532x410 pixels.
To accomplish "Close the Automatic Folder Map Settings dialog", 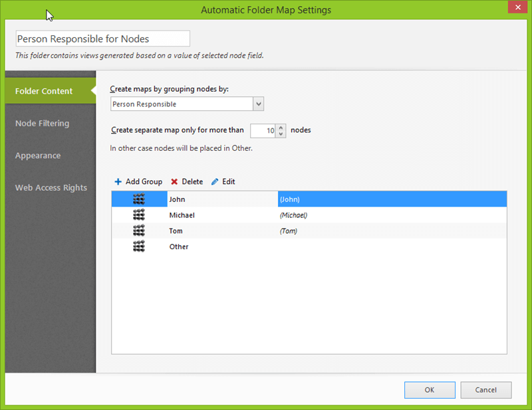I will (516, 8).
